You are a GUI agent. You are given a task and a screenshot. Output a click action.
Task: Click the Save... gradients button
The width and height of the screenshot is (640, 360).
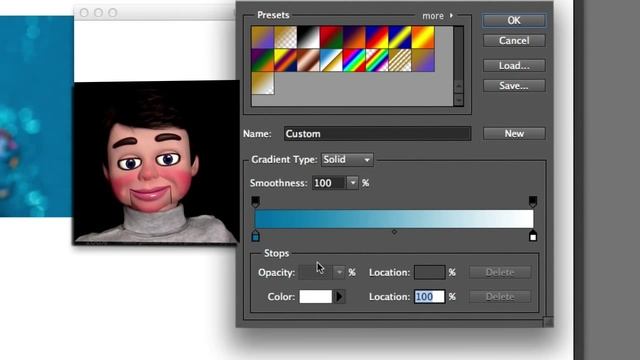coord(514,85)
